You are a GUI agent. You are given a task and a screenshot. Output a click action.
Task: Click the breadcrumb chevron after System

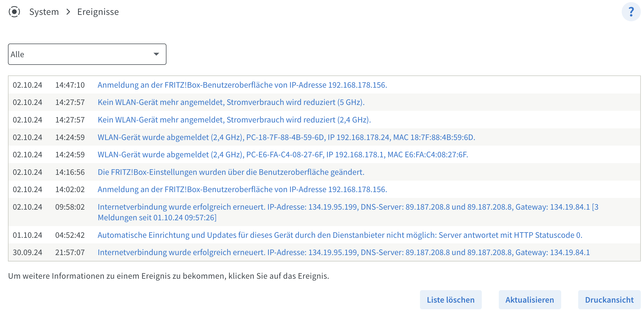[68, 12]
